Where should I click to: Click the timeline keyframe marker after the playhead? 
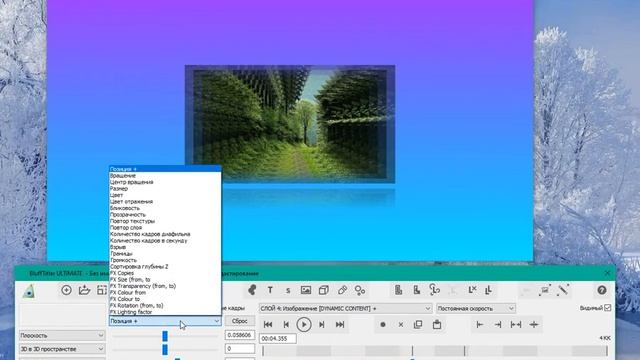[x=464, y=350]
